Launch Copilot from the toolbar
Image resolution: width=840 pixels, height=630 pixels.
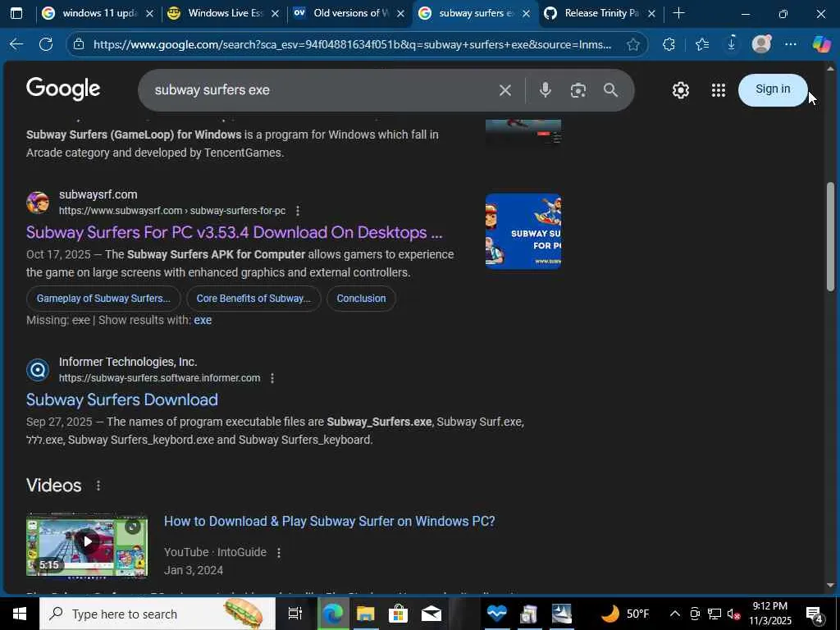coord(820,44)
